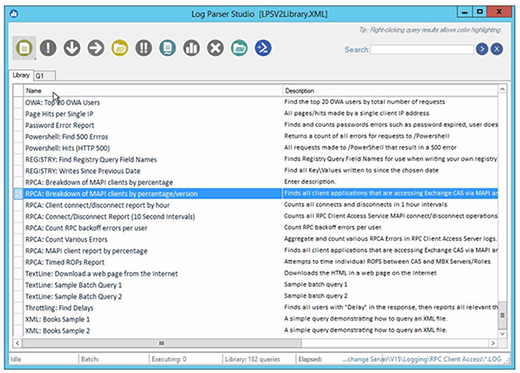520x373 pixels.
Task: Click the vertical scrollbar up arrow
Action: click(502, 89)
